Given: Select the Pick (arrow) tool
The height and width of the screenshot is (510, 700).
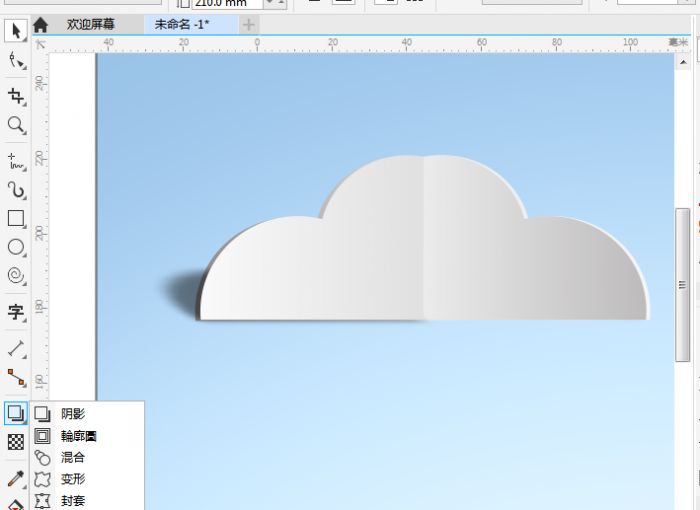Looking at the screenshot, I should (x=15, y=31).
